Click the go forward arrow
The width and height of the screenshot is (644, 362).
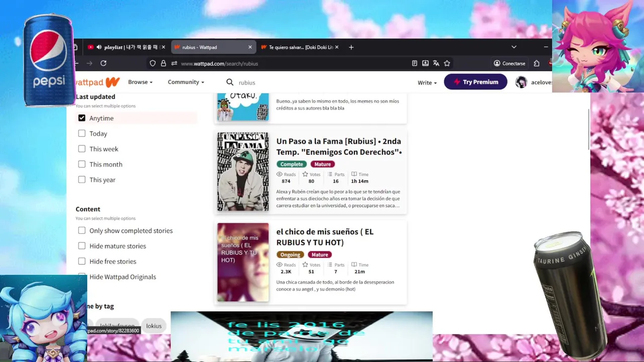[89, 63]
